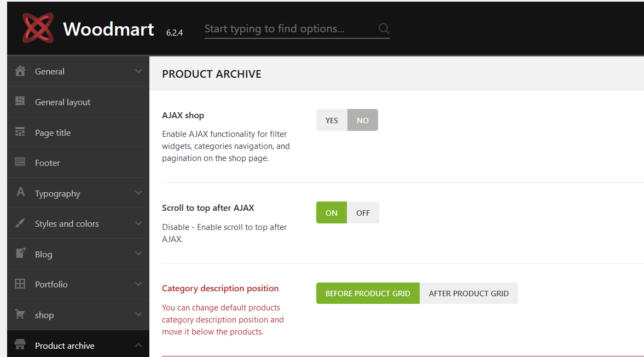Open the Portfolio settings menu
Screen dimensions: 644x357
51,285
